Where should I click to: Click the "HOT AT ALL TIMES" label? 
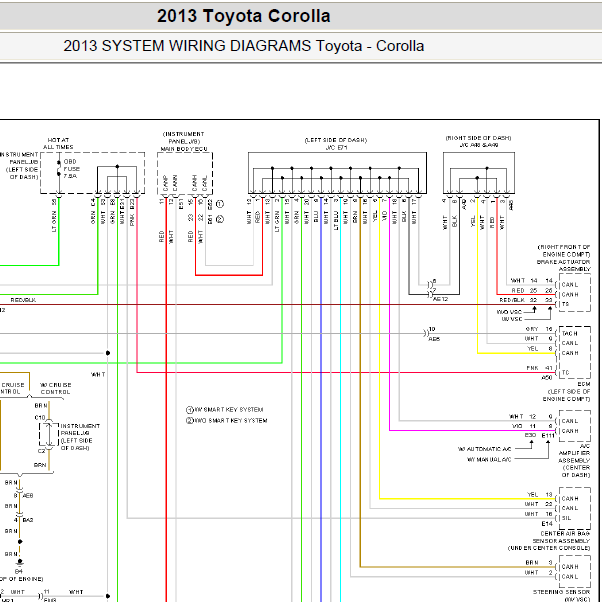58,144
